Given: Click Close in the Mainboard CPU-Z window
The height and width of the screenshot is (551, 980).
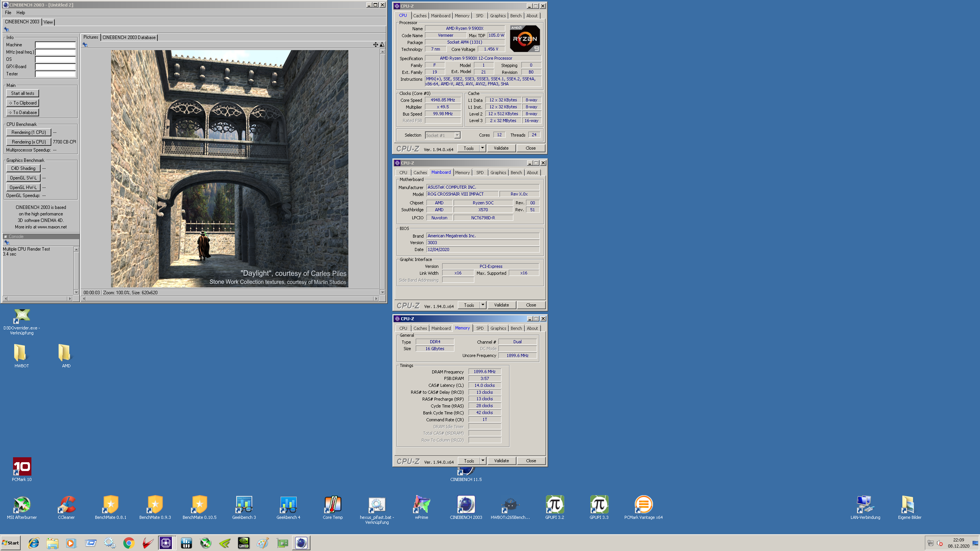Looking at the screenshot, I should click(531, 305).
